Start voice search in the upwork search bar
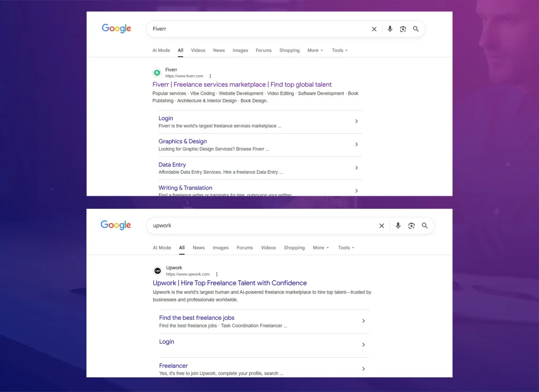 coord(398,226)
